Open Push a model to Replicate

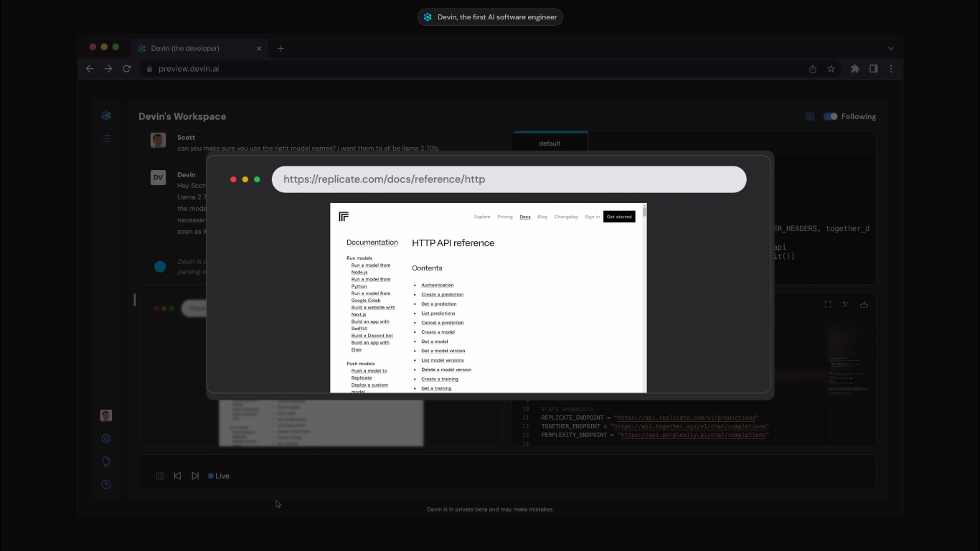pyautogui.click(x=369, y=375)
